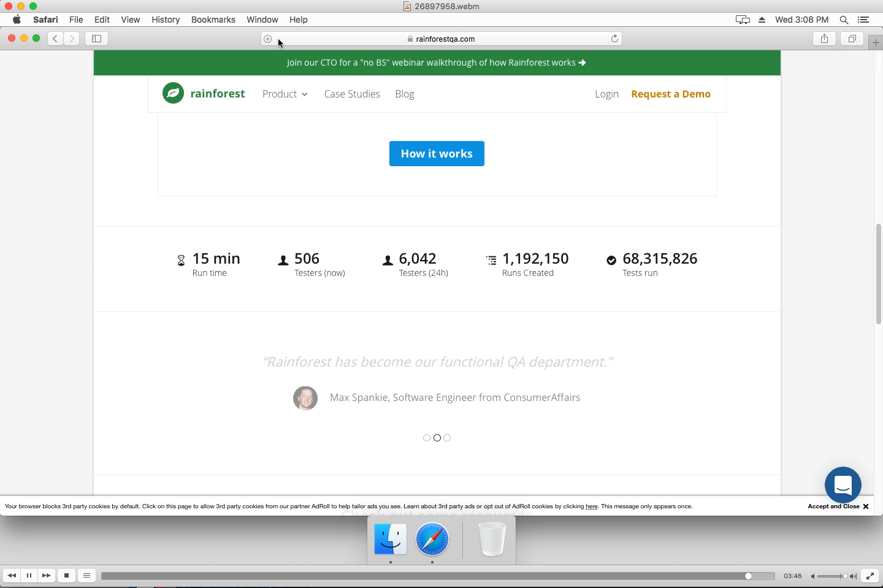The width and height of the screenshot is (883, 588).
Task: Click the 'here' link in cookie notice
Action: click(x=592, y=506)
